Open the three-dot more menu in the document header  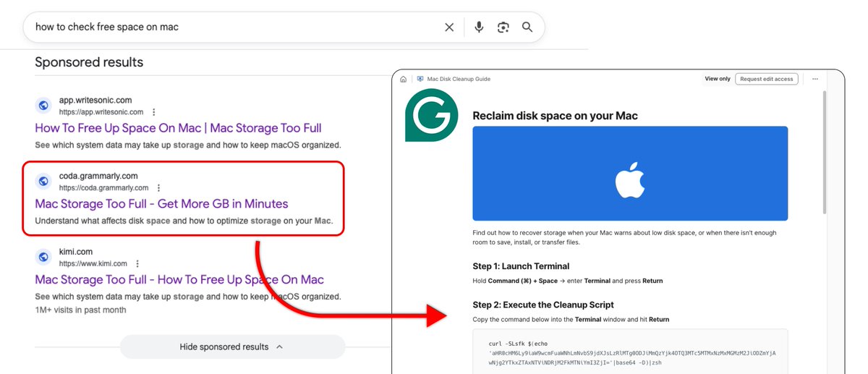[815, 79]
